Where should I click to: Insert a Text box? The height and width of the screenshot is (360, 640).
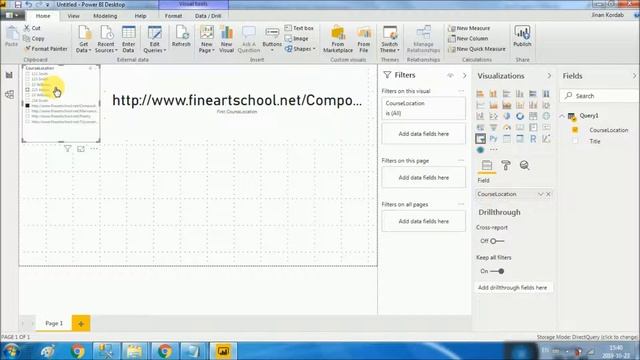[299, 28]
